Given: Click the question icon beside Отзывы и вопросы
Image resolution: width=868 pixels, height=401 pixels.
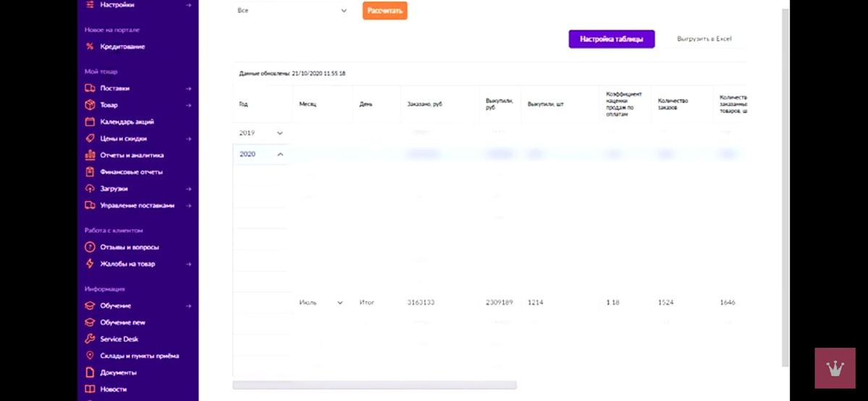Looking at the screenshot, I should click(x=90, y=247).
